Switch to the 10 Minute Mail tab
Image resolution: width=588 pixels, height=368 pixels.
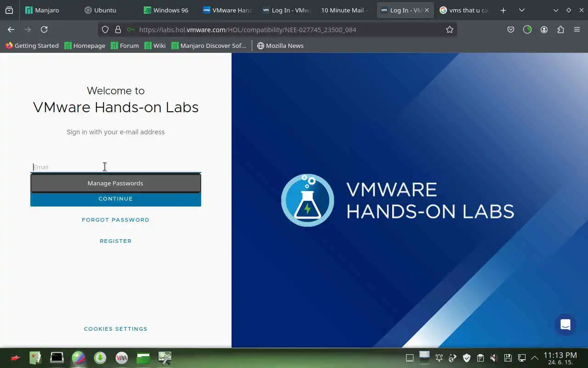345,10
